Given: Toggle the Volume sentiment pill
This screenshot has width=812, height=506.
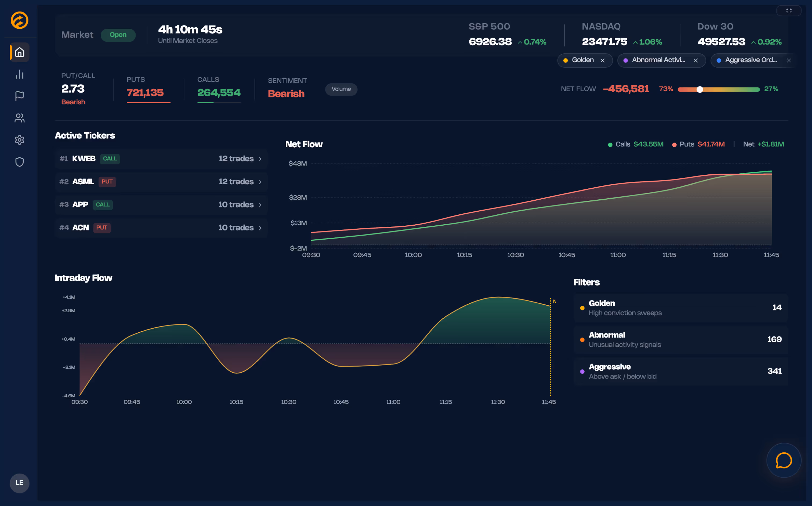Looking at the screenshot, I should (341, 89).
